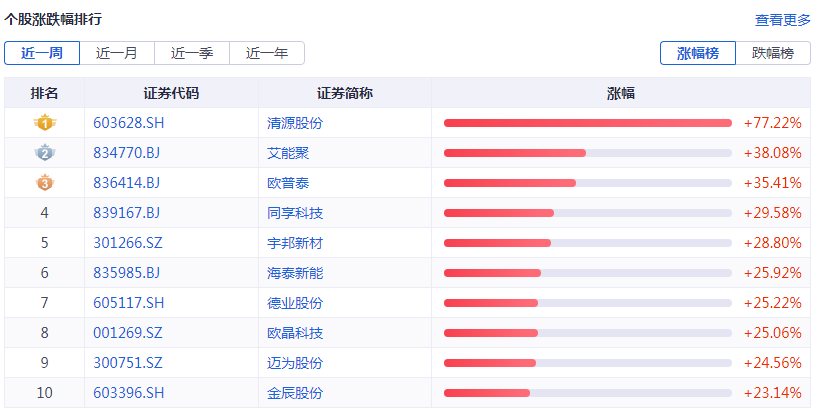View 同享科技 stock details
Viewport: 820px width, 417px height.
[x=295, y=213]
